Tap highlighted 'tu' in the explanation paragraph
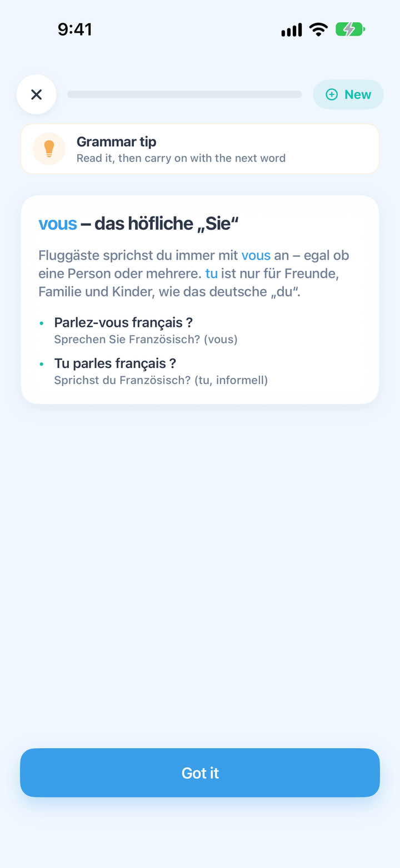 click(x=211, y=274)
